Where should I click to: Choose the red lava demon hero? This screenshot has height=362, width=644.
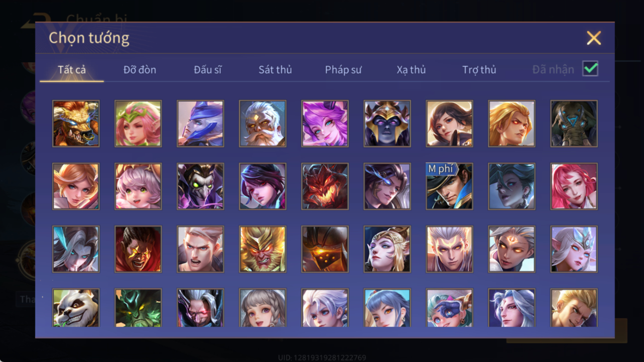325,186
